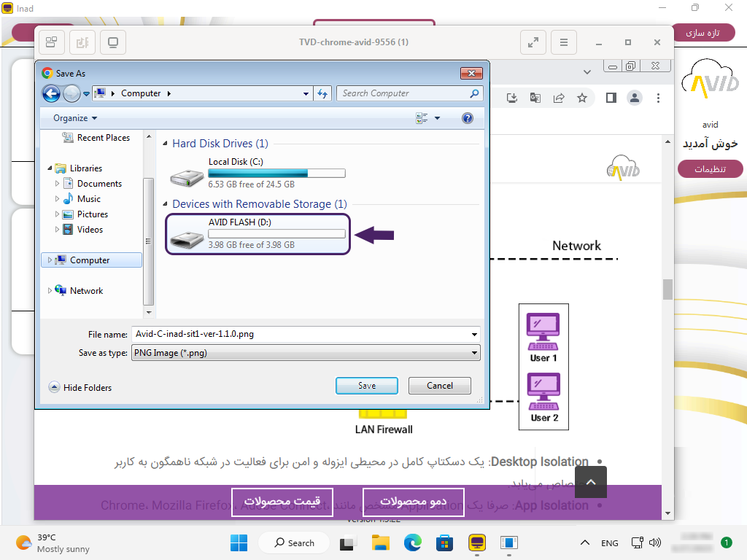Click the File name input field
Image resolution: width=747 pixels, height=560 pixels.
[301, 334]
